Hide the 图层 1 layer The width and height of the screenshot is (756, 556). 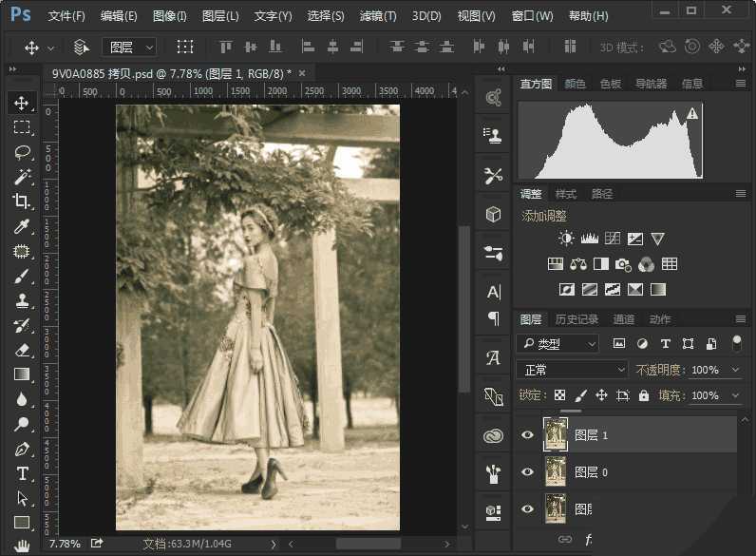(x=527, y=435)
